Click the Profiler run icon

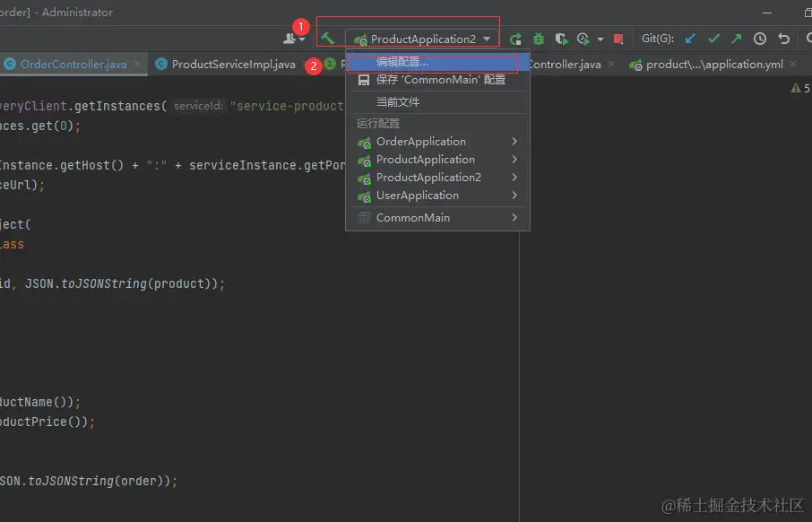[x=583, y=39]
